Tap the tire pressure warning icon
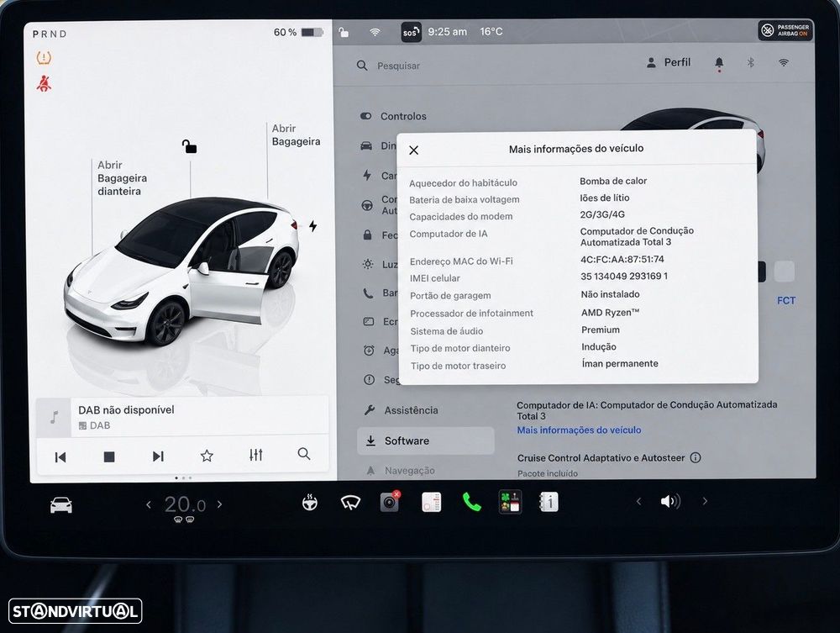Viewport: 840px width, 633px height. [44, 57]
